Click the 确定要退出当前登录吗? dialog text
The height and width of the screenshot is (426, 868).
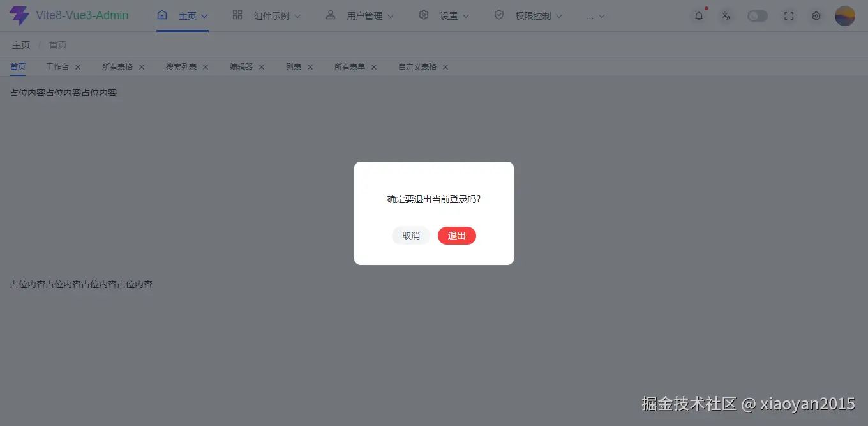[434, 199]
